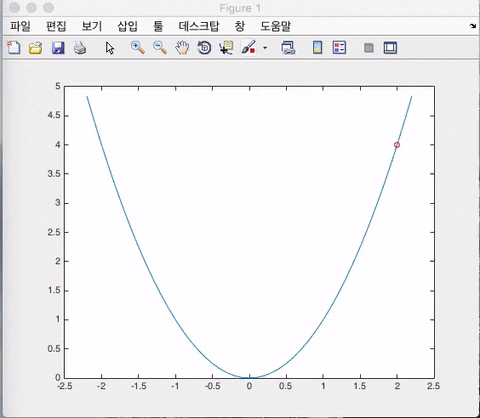The height and width of the screenshot is (418, 480).
Task: Select the Pan hand tool
Action: (x=182, y=48)
